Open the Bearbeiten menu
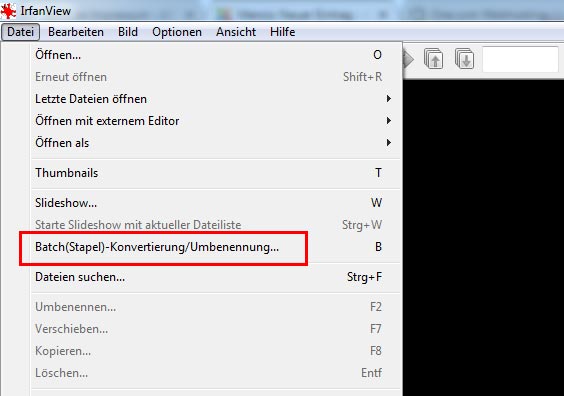Viewport: 564px width, 396px height. tap(76, 32)
